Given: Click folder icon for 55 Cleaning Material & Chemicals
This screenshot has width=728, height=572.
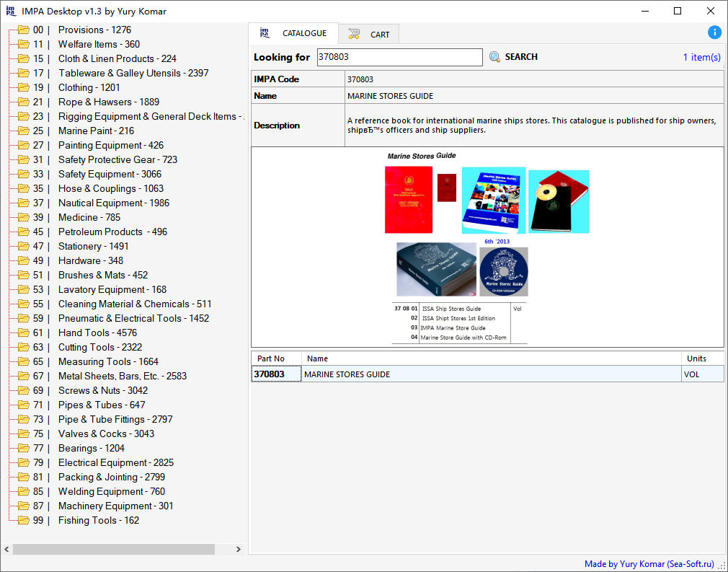Looking at the screenshot, I should [x=23, y=304].
